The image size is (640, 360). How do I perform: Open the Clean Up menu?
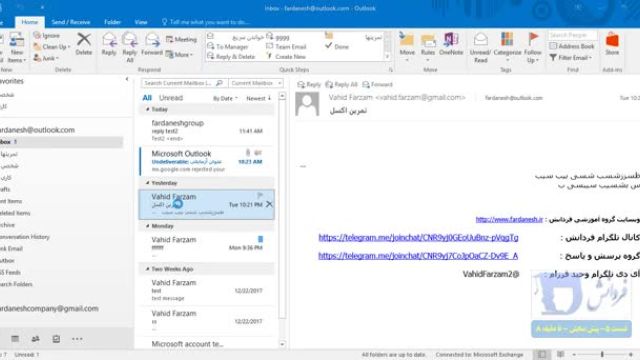(51, 47)
